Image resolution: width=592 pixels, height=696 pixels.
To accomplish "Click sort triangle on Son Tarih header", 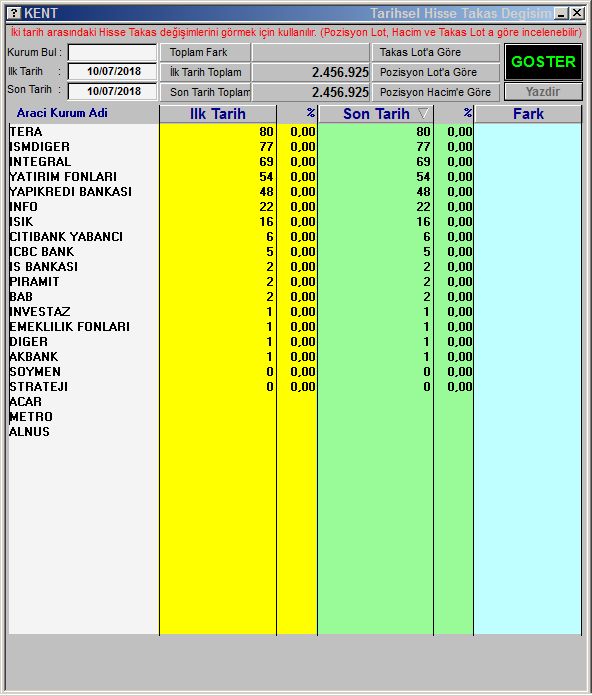I will [423, 114].
